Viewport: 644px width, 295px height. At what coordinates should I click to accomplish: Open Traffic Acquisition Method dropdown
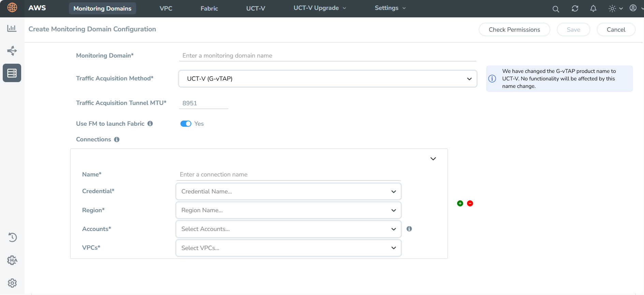(x=327, y=79)
